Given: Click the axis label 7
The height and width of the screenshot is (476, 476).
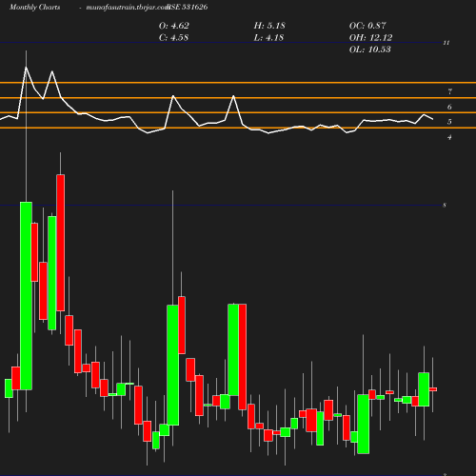Looking at the screenshot, I should 449,91.
